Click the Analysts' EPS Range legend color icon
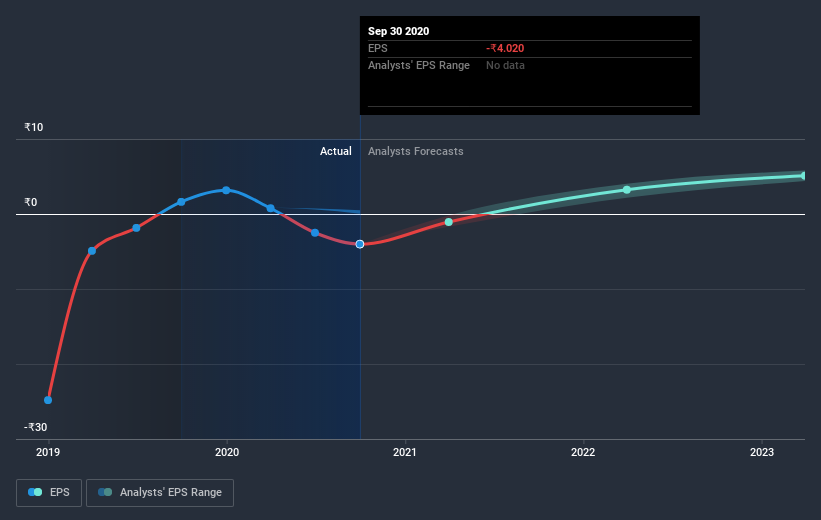The height and width of the screenshot is (520, 821). pyautogui.click(x=105, y=492)
